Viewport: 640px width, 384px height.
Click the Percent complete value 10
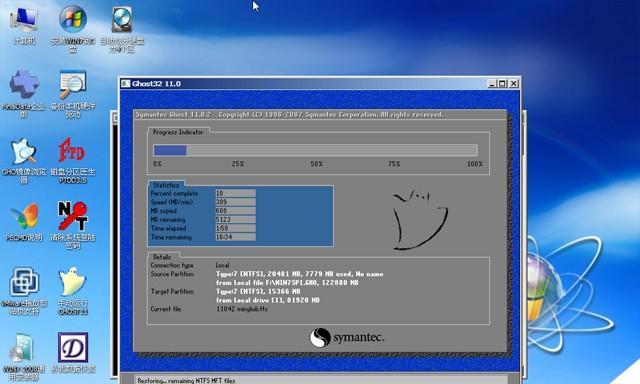(236, 193)
